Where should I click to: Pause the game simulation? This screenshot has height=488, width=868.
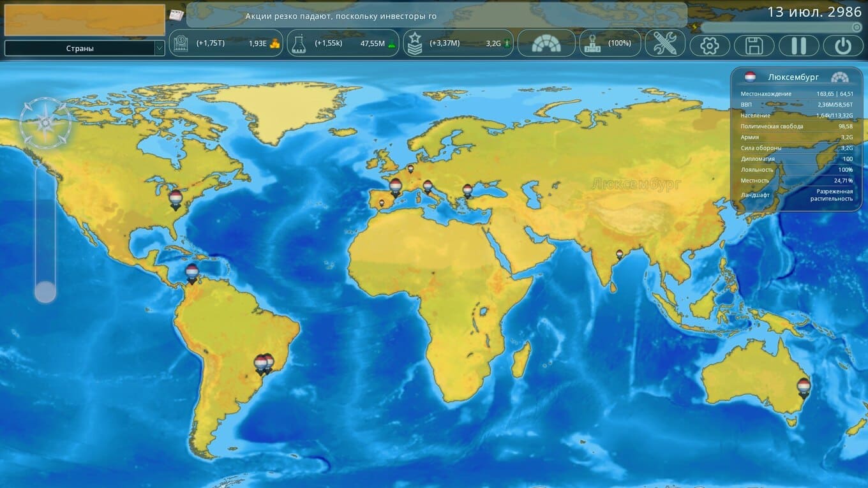pyautogui.click(x=798, y=46)
